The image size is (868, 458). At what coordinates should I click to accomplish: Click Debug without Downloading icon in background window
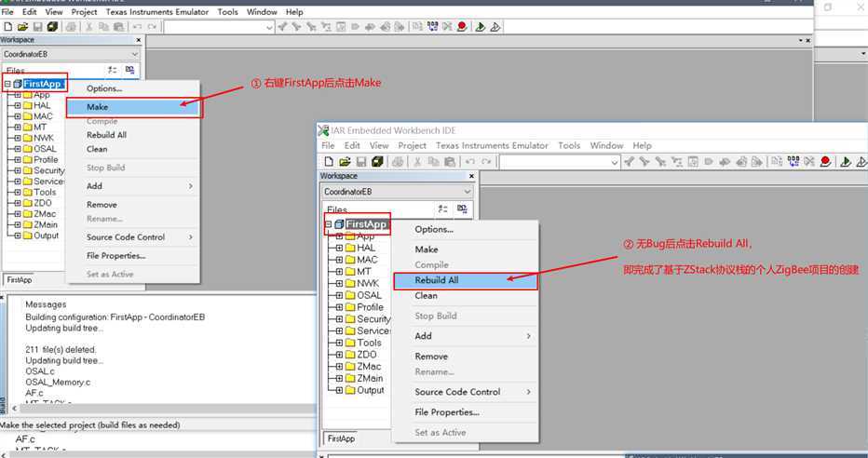coord(495,27)
